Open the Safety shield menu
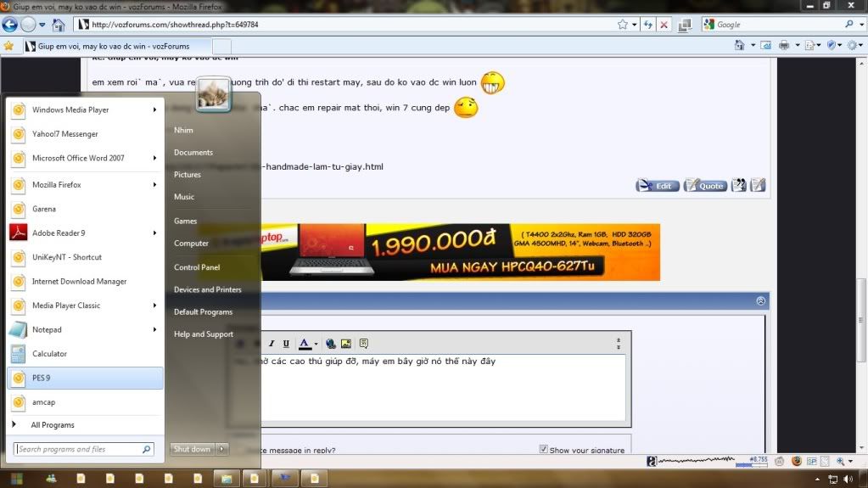This screenshot has width=868, height=488. tap(834, 46)
